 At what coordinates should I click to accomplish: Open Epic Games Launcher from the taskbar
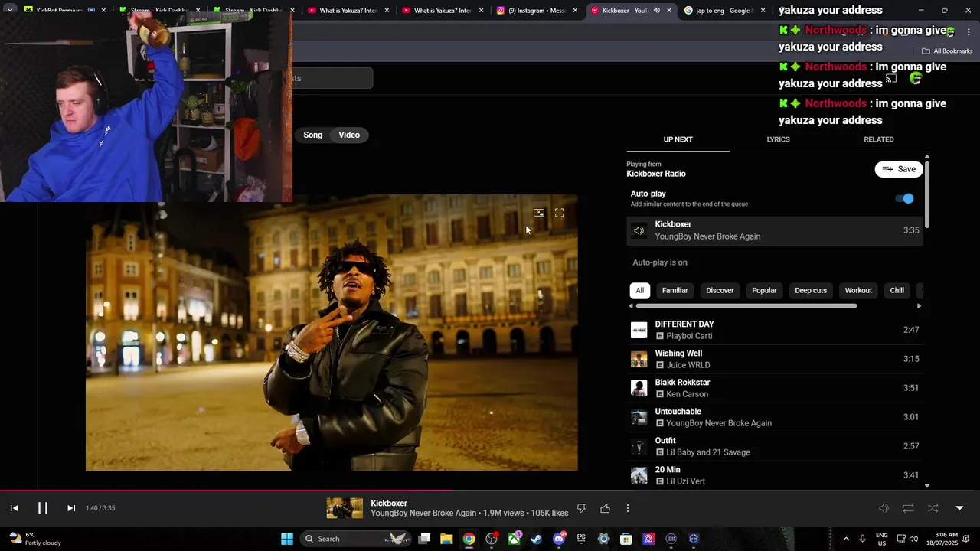tap(581, 539)
